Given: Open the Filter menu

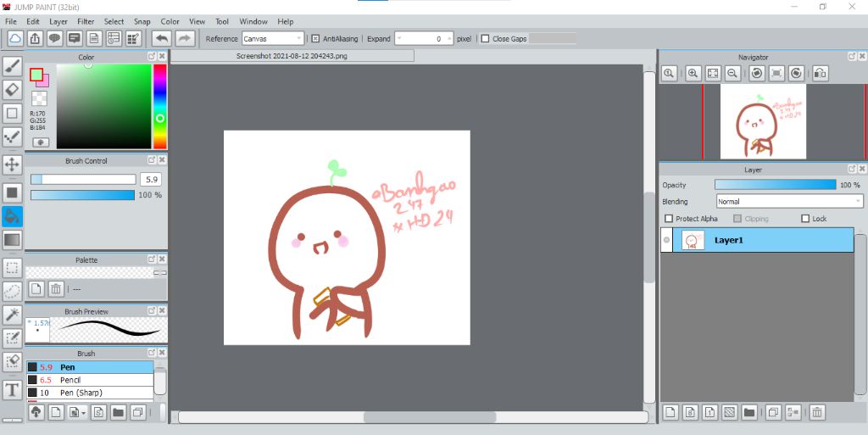Looking at the screenshot, I should (86, 21).
